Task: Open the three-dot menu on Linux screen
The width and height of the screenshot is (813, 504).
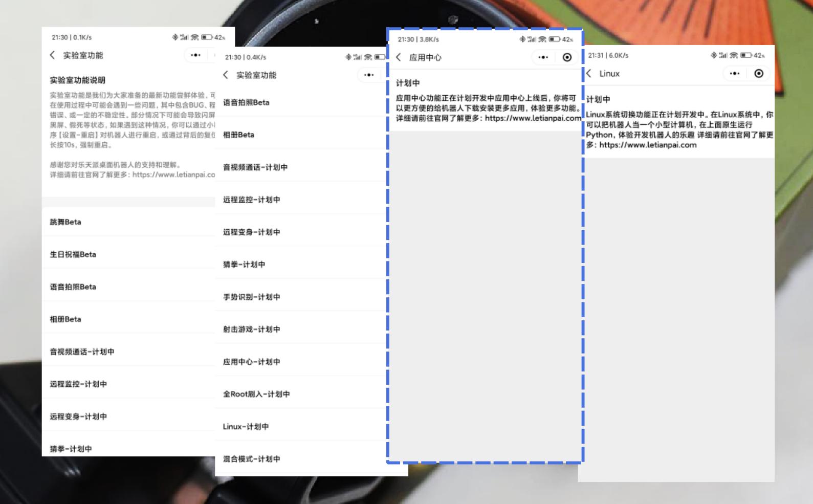Action: 735,73
